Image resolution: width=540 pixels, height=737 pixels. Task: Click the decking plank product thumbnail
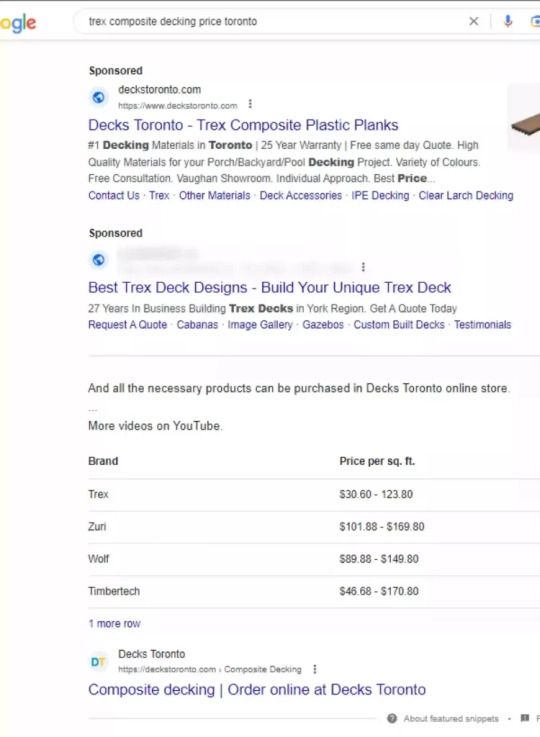pyautogui.click(x=524, y=118)
